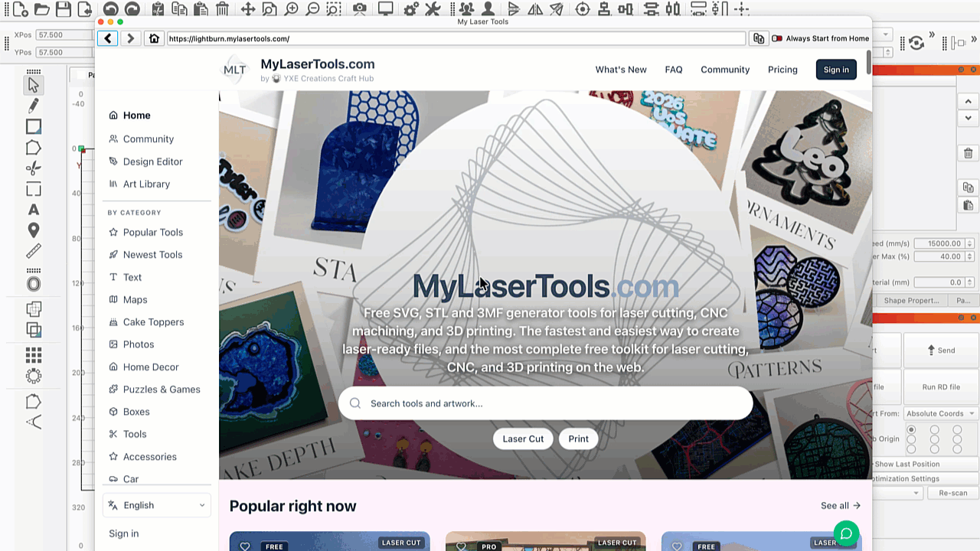Delete selection using the toolbar trash icon
Viewport: 980px width, 551px height.
pos(222,9)
